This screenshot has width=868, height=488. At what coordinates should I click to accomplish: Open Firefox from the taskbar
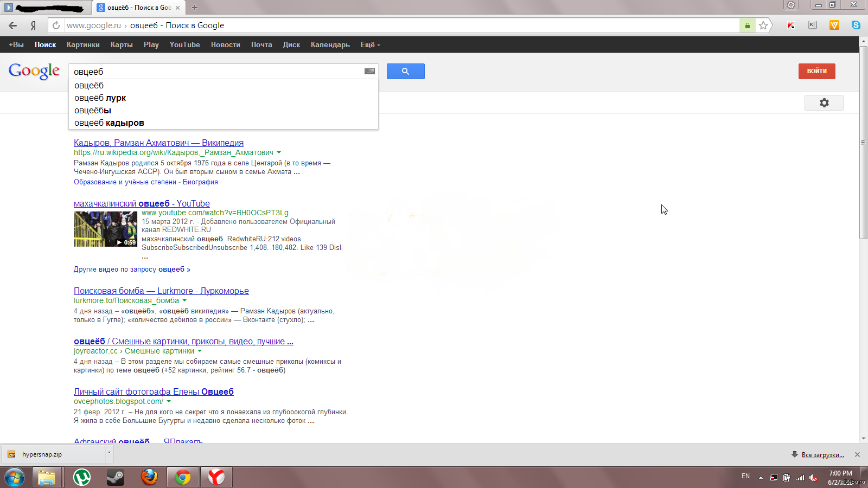tap(149, 477)
